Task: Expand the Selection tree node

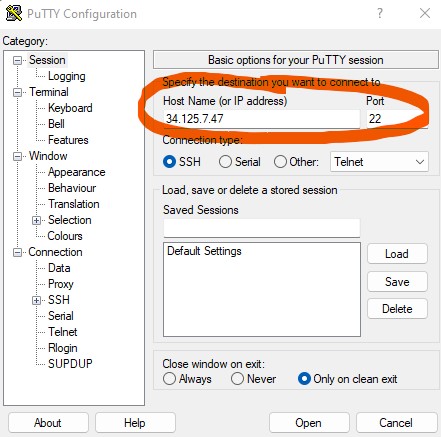Action: point(36,220)
